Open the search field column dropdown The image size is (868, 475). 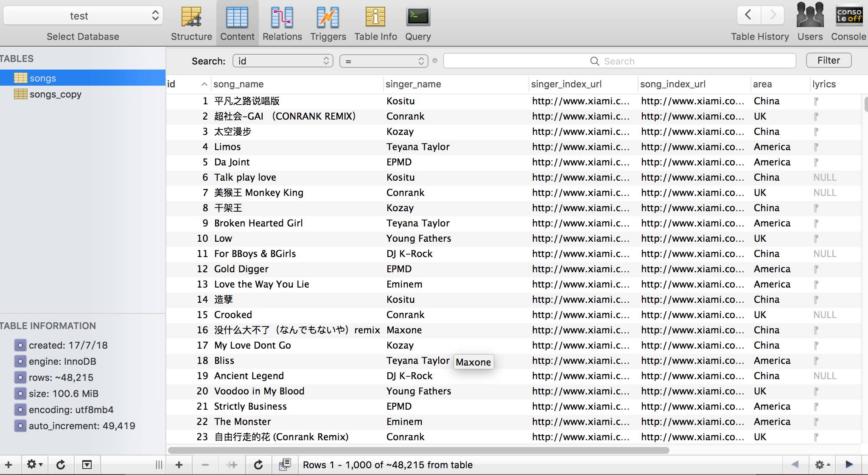point(283,61)
